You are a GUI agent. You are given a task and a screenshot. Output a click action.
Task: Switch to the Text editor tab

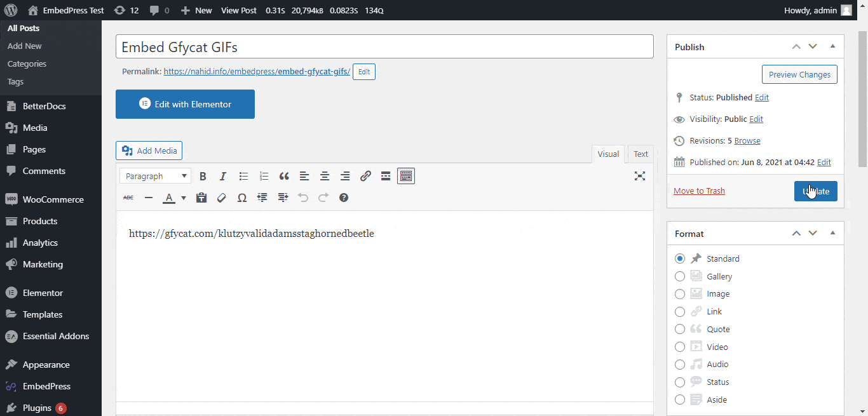coord(641,154)
